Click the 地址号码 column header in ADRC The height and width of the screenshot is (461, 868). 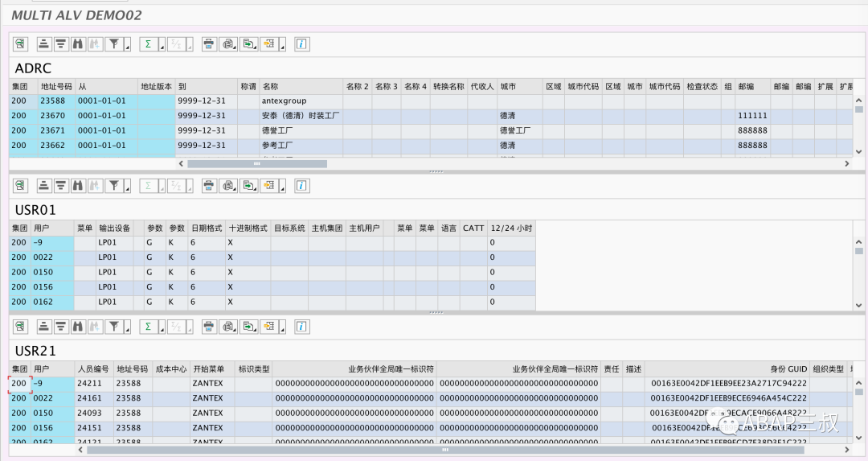56,86
